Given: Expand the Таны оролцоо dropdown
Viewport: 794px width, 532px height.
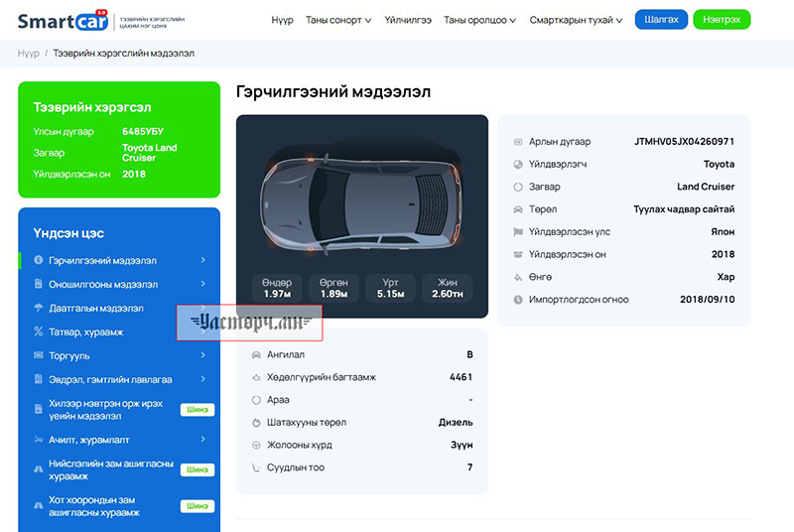Looking at the screenshot, I should [x=479, y=20].
